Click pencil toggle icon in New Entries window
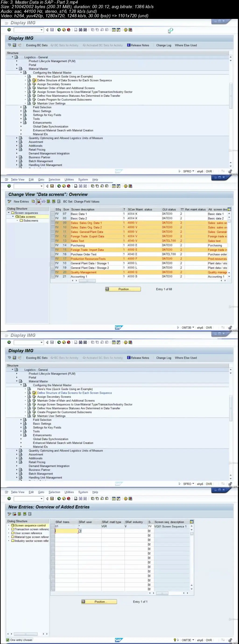 point(10,514)
